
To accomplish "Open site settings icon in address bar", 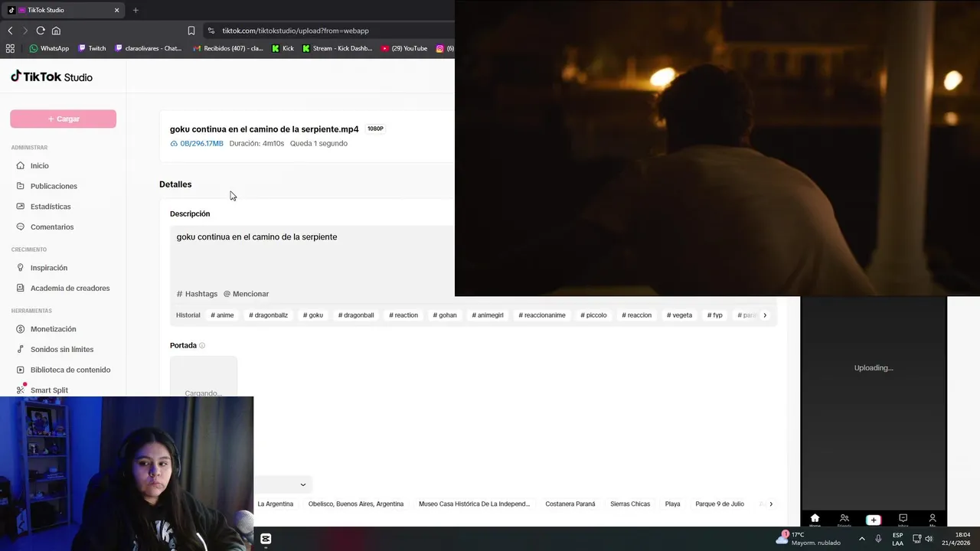I will (x=211, y=31).
